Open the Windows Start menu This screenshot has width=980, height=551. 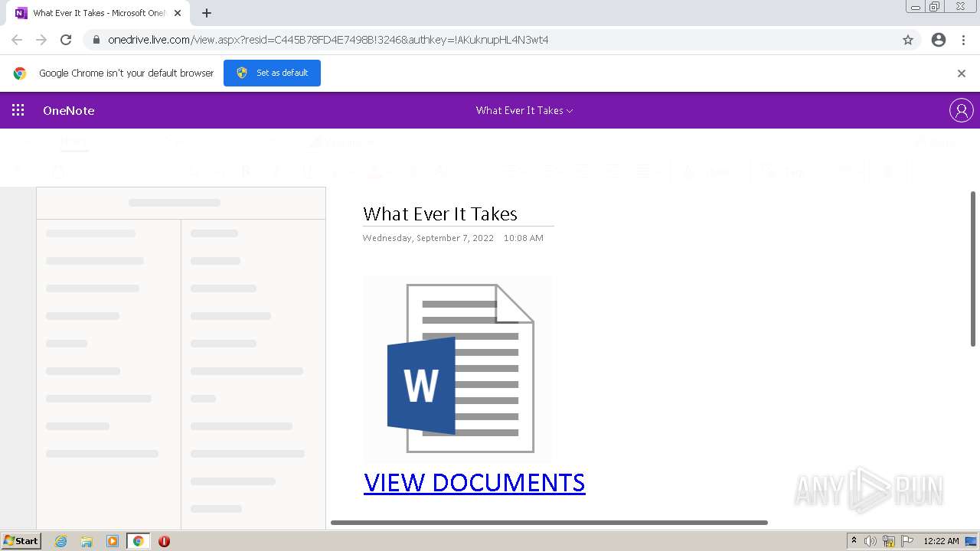coord(21,541)
